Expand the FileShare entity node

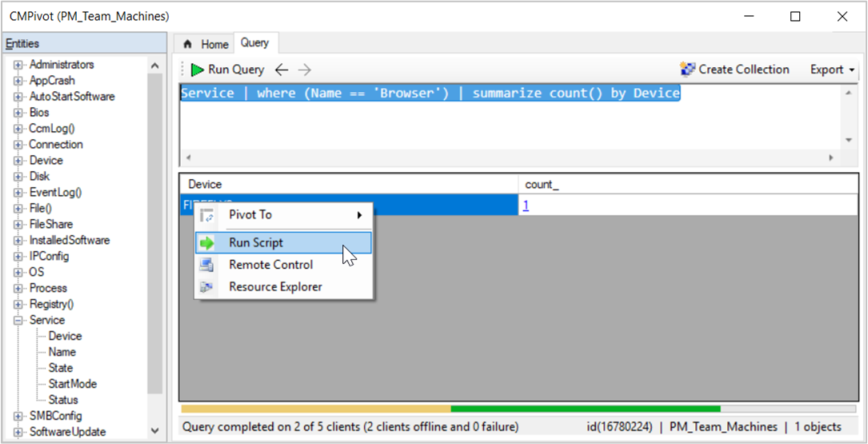point(19,225)
